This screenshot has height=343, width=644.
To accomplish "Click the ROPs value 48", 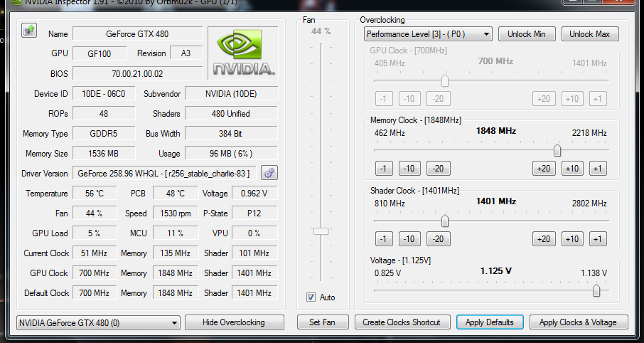I will coord(104,114).
